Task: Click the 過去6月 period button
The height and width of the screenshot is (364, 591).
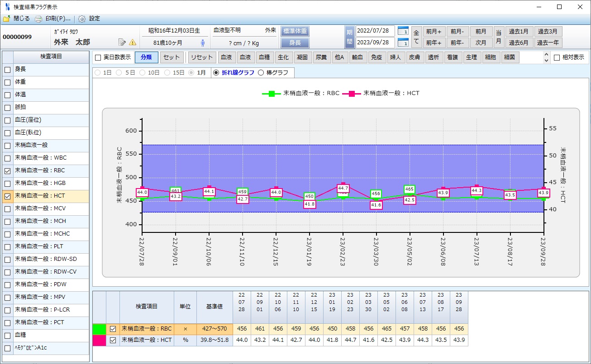Action: 519,43
